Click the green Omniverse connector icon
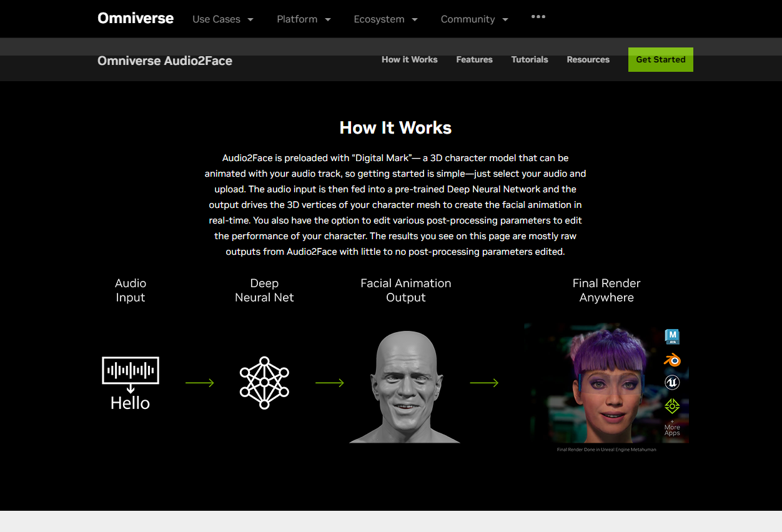The width and height of the screenshot is (782, 532). (x=672, y=406)
